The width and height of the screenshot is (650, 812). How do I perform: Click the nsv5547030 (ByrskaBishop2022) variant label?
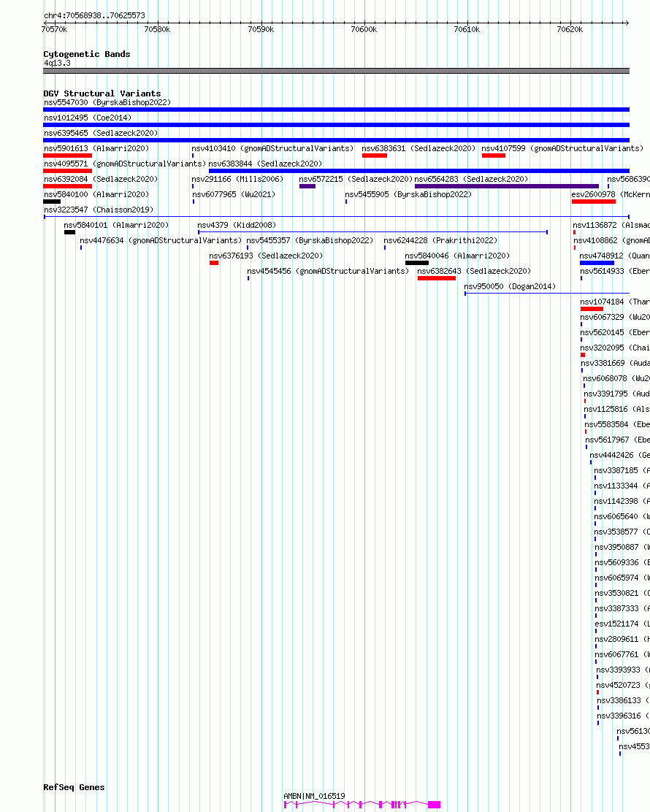tap(107, 102)
